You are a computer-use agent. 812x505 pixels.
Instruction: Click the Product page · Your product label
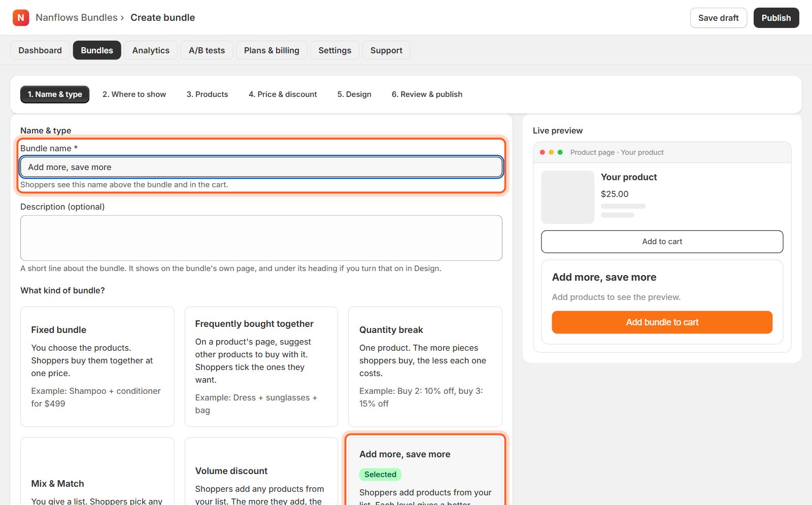(617, 152)
